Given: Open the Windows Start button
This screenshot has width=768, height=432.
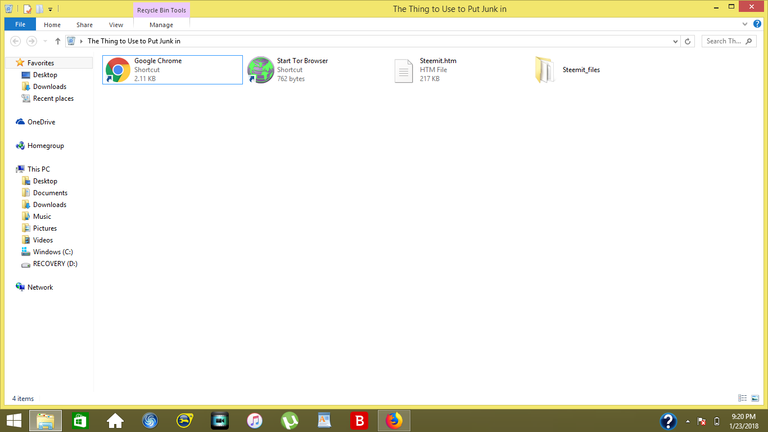Looking at the screenshot, I should pyautogui.click(x=14, y=421).
